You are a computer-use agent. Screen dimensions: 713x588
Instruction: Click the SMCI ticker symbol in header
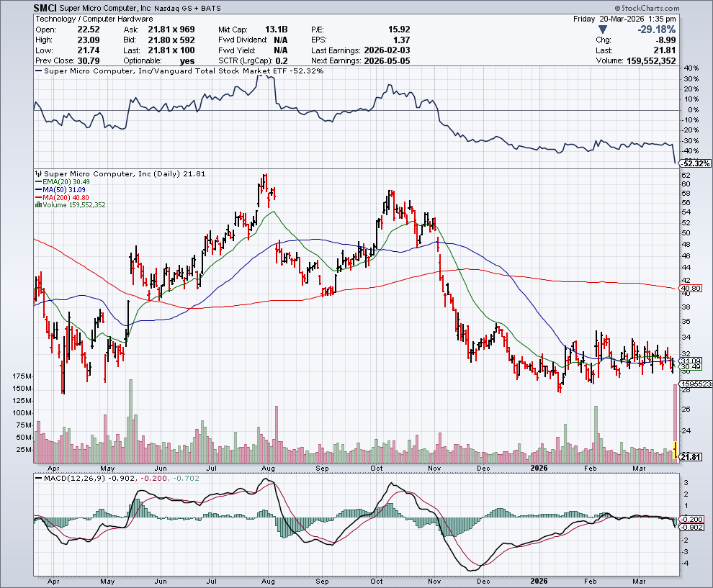pos(46,8)
